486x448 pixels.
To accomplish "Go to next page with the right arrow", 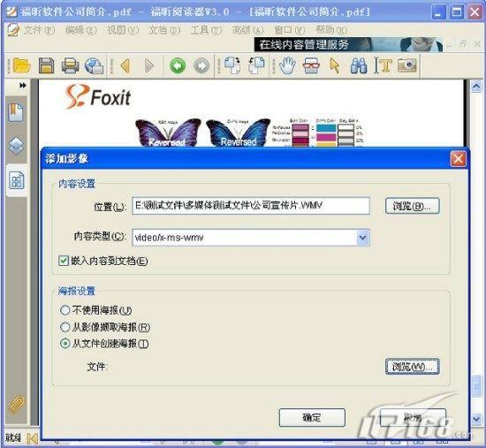I will click(149, 65).
